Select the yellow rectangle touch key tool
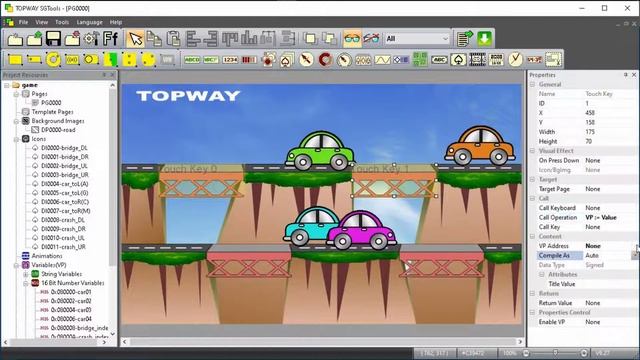This screenshot has width=640, height=360. point(15,60)
